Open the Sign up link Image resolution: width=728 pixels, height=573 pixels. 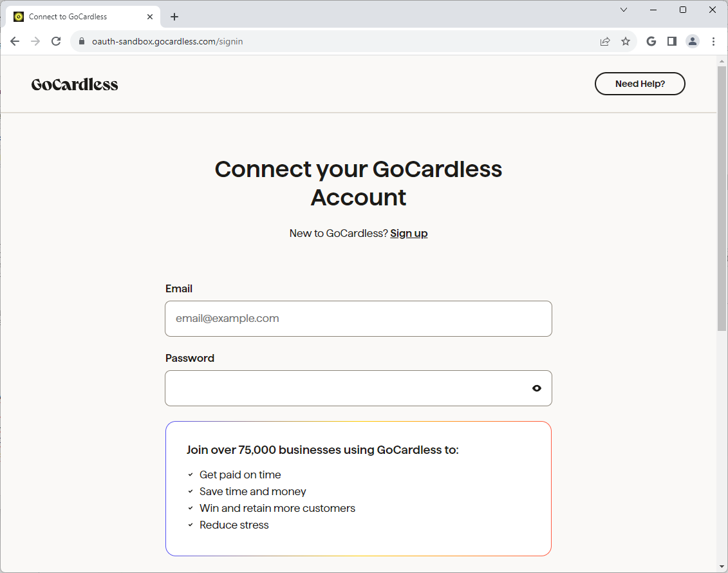[409, 233]
